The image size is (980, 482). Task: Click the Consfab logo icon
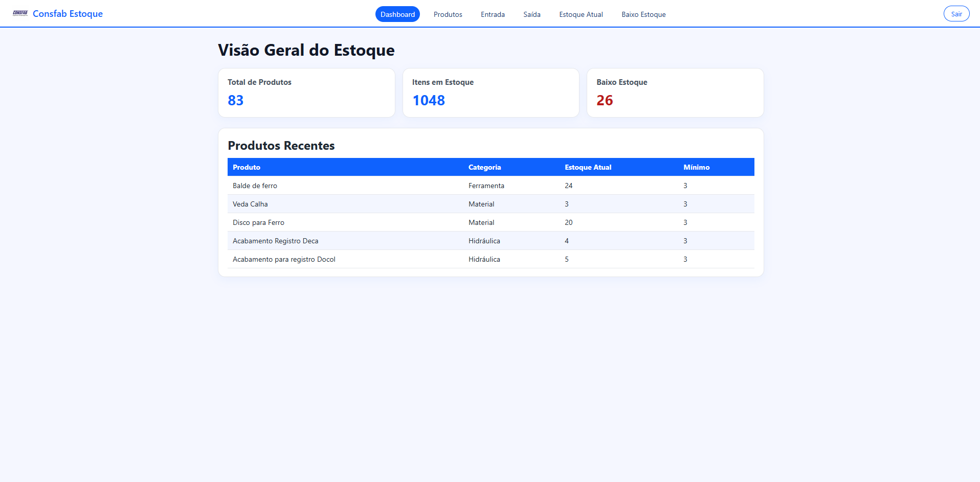coord(19,13)
